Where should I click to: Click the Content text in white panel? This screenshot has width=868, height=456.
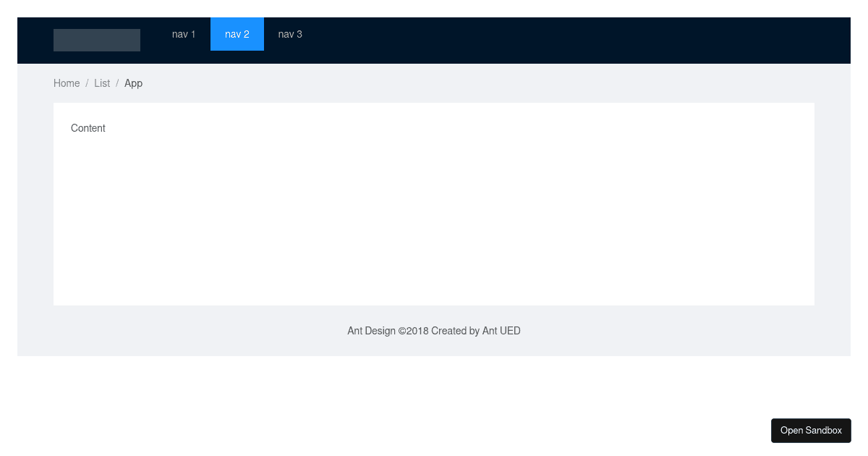click(x=88, y=128)
